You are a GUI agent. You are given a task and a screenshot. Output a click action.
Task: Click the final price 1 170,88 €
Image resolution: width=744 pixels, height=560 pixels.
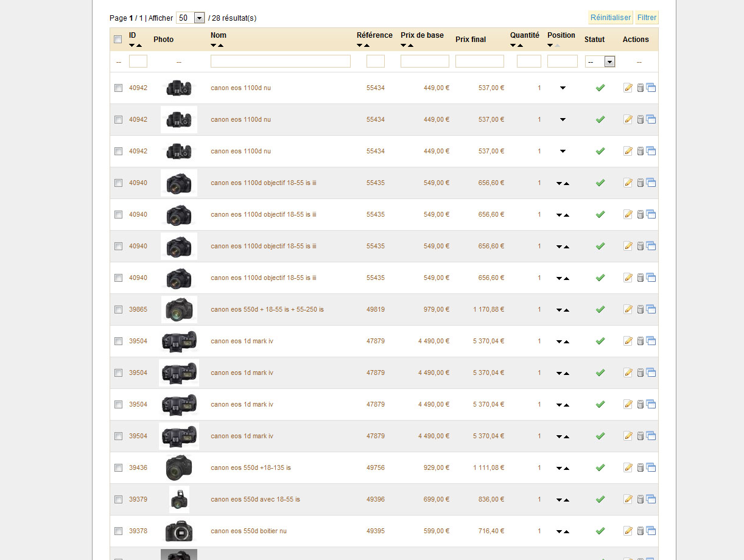coord(489,309)
